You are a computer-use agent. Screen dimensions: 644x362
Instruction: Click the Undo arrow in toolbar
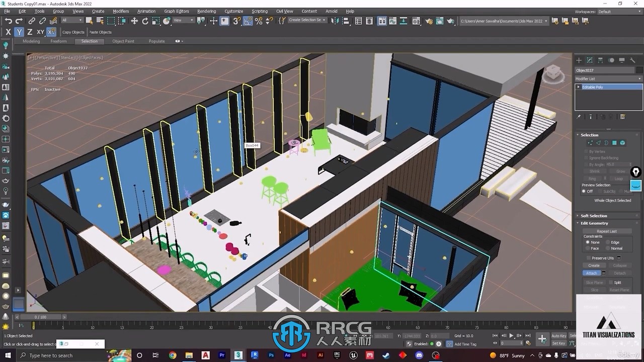click(x=9, y=21)
